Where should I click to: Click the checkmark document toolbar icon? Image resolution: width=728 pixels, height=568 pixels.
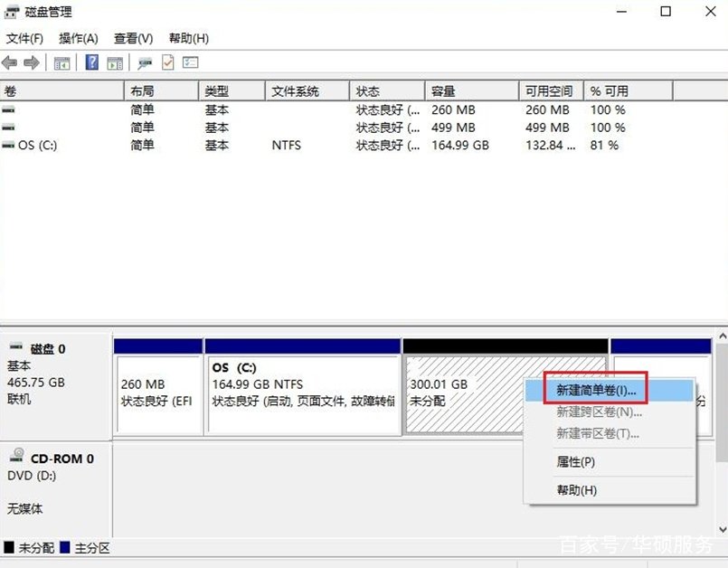click(x=168, y=62)
